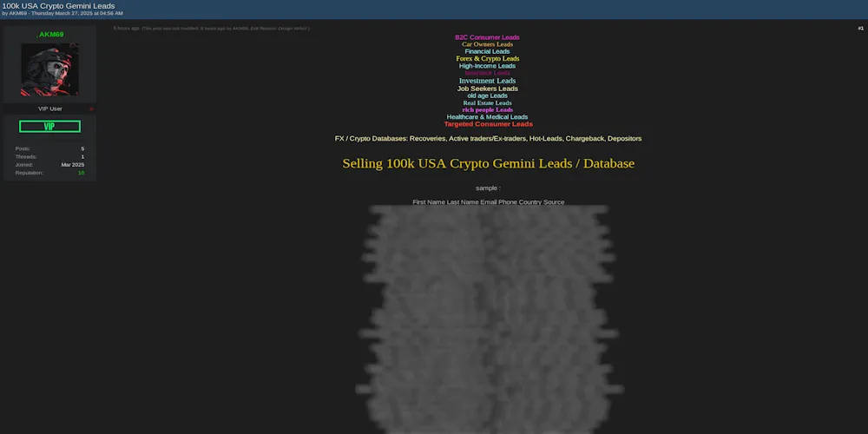Click the author name in thread byline
This screenshot has width=868, height=434.
[16, 14]
